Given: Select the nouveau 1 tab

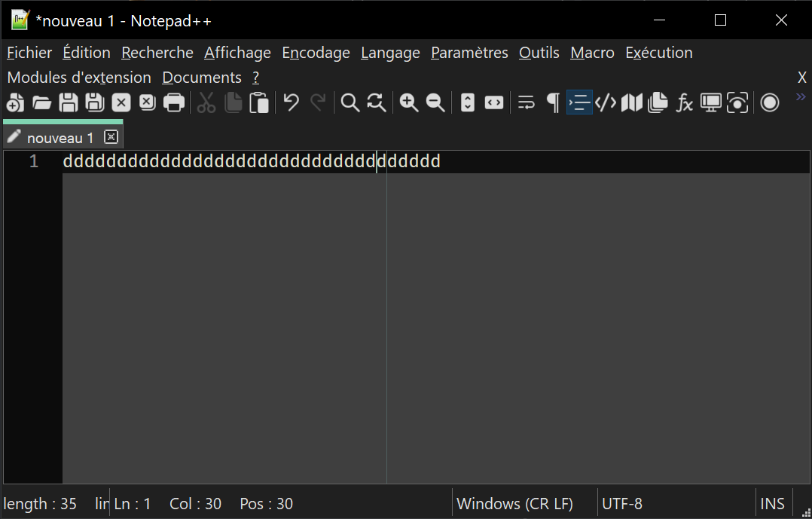Looking at the screenshot, I should pyautogui.click(x=60, y=137).
